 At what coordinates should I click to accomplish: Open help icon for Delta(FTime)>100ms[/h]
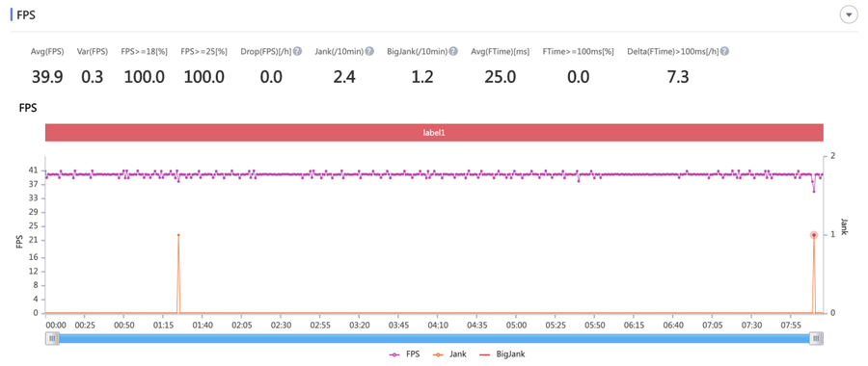pyautogui.click(x=724, y=51)
